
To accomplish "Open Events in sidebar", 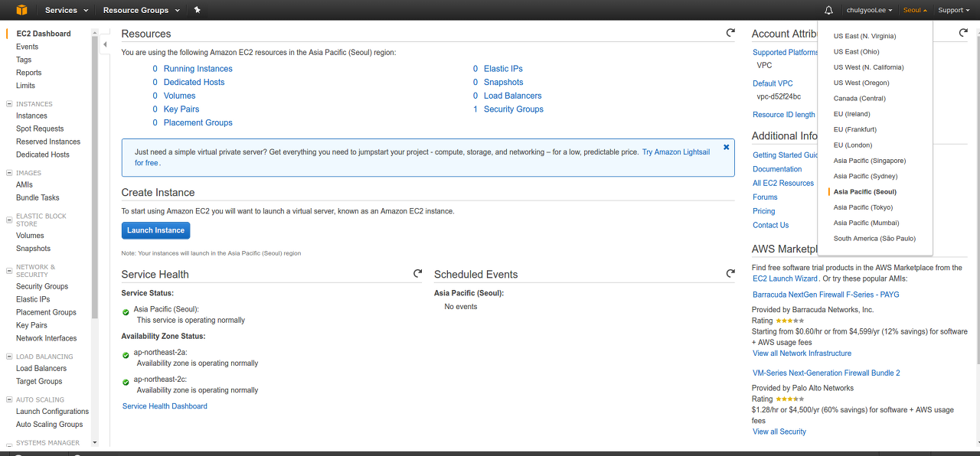I will coord(27,47).
